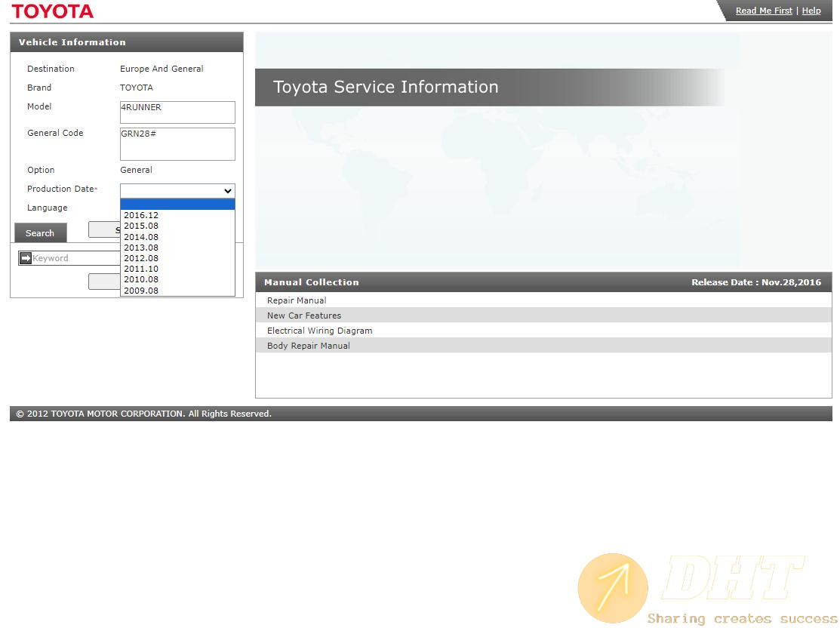840x628 pixels.
Task: Open the Read Me First link
Action: point(763,11)
